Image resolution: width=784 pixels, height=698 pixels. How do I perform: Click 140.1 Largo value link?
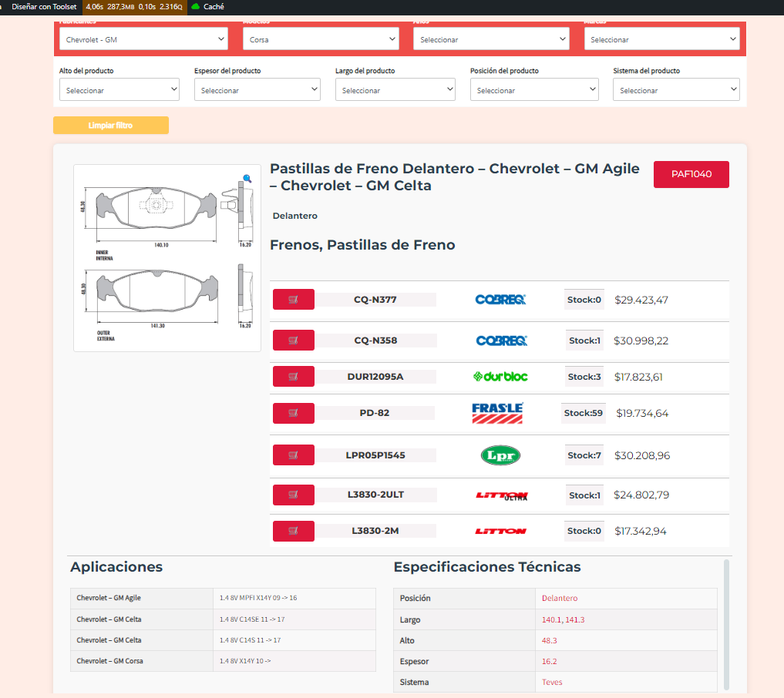pos(551,619)
